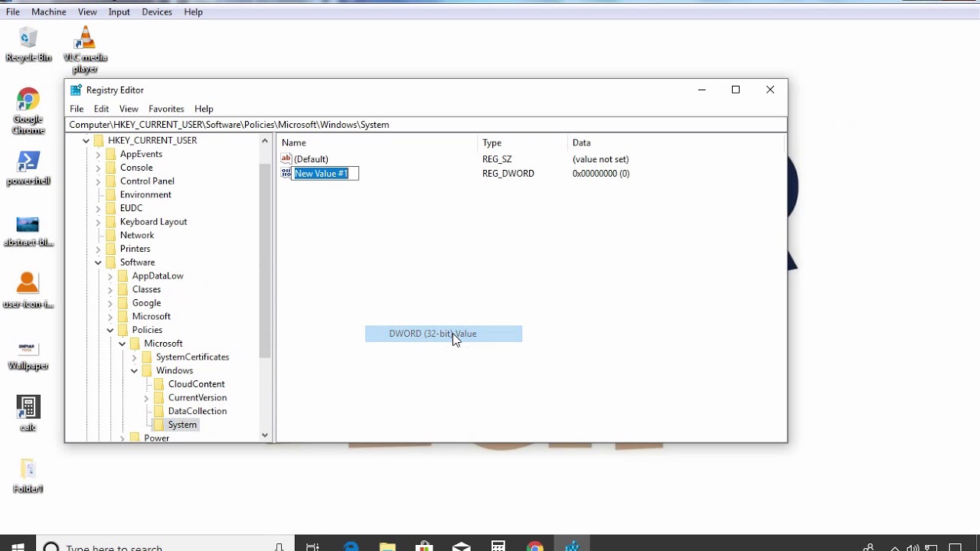Open the Edit menu in Registry Editor
The width and height of the screenshot is (980, 551).
(101, 109)
